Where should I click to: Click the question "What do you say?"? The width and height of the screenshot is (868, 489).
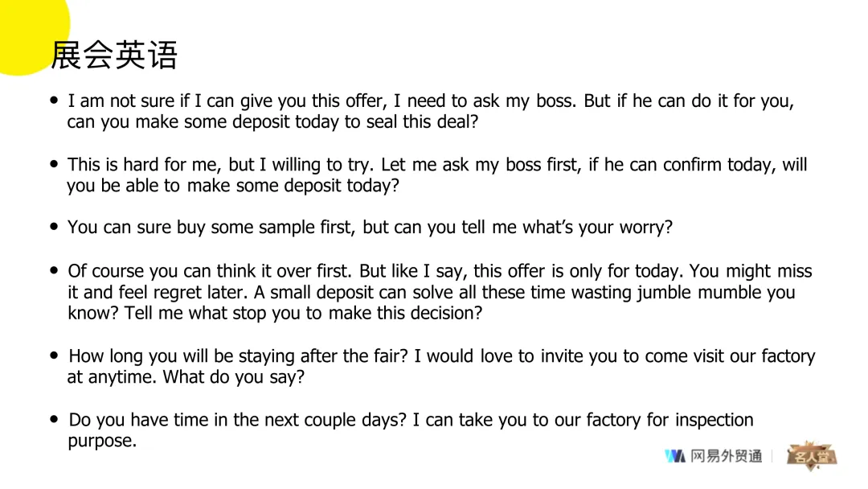[234, 377]
